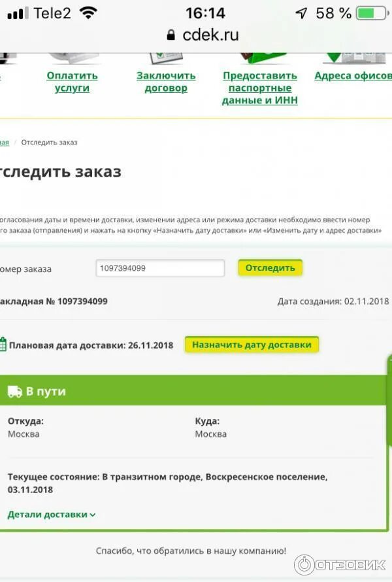The image size is (392, 582).
Task: Tap the Wi-Fi status icon
Action: point(88,13)
